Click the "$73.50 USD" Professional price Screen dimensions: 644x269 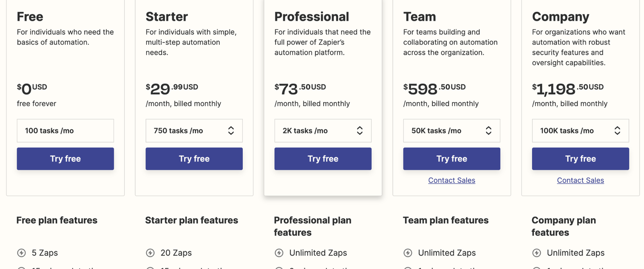tap(300, 89)
